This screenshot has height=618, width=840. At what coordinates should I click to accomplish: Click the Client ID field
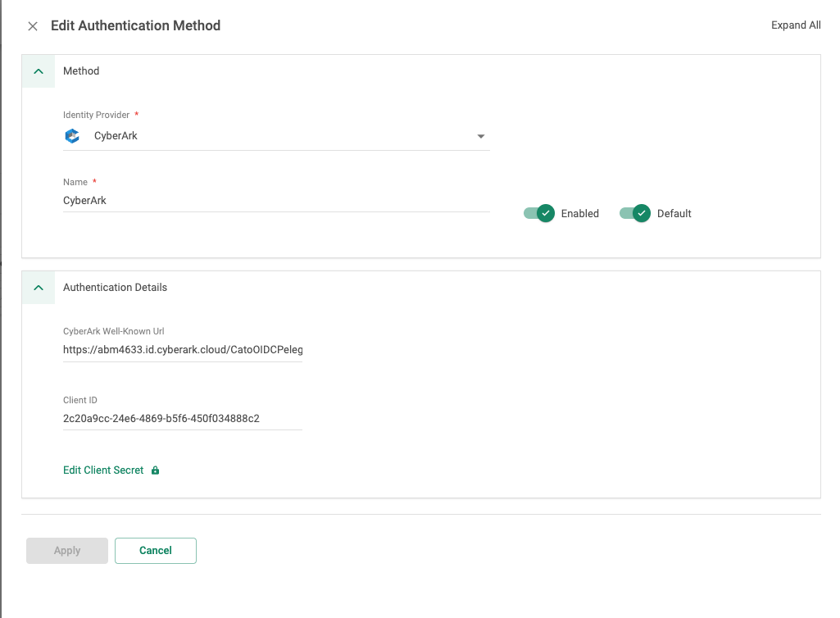(183, 419)
